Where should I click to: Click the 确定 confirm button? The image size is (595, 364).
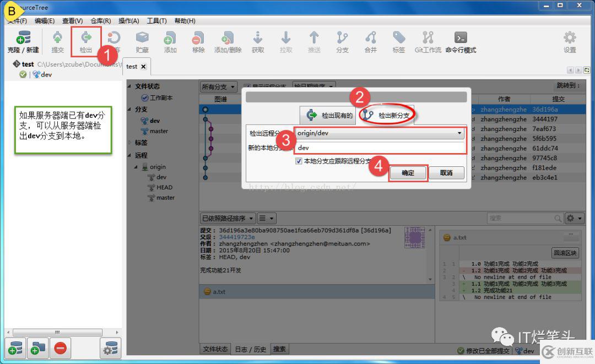coord(408,173)
